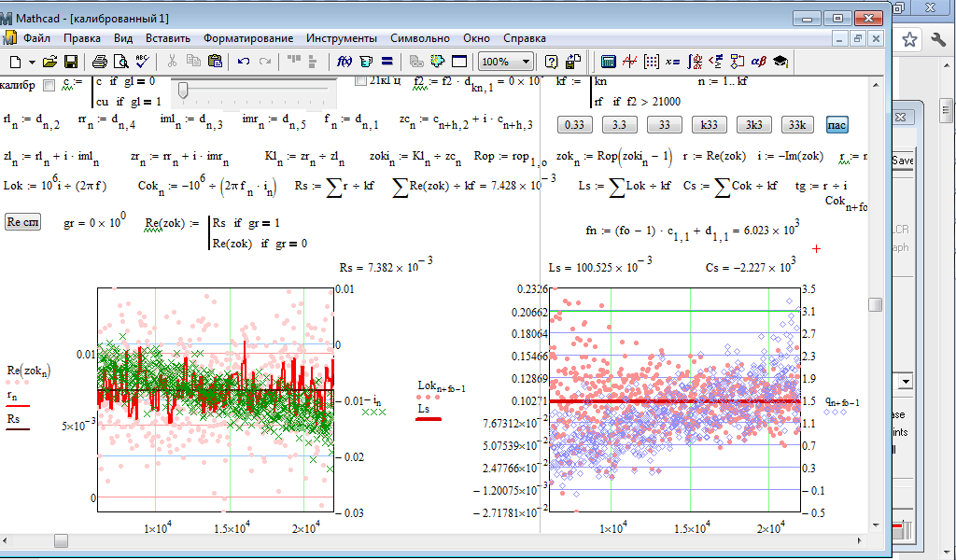Screen dimensions: 956x560
Task: Click wrench icon in background browser window
Action: [x=938, y=40]
